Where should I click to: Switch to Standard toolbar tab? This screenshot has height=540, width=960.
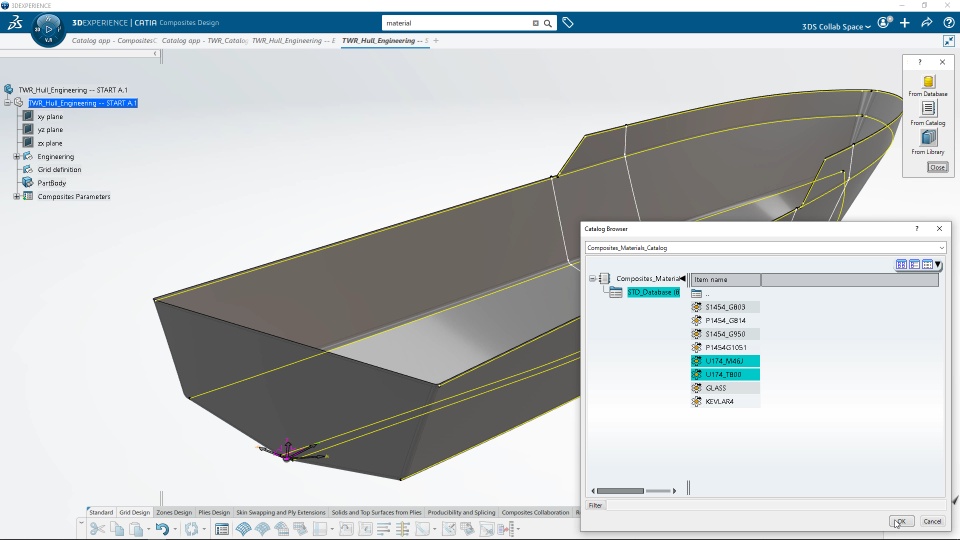pyautogui.click(x=101, y=512)
